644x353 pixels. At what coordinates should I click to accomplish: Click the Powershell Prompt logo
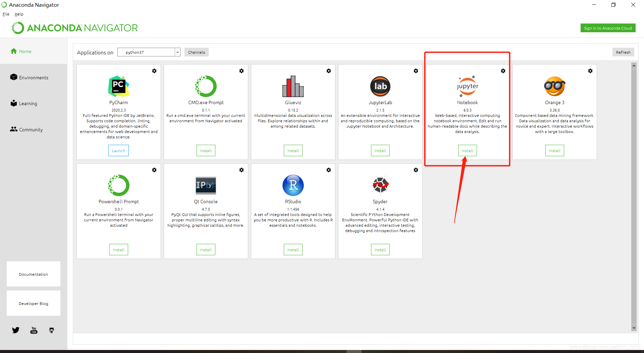pyautogui.click(x=119, y=185)
